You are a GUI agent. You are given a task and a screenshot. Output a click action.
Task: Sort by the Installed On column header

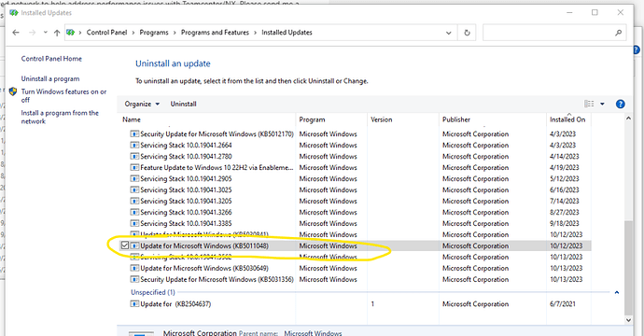tap(568, 119)
